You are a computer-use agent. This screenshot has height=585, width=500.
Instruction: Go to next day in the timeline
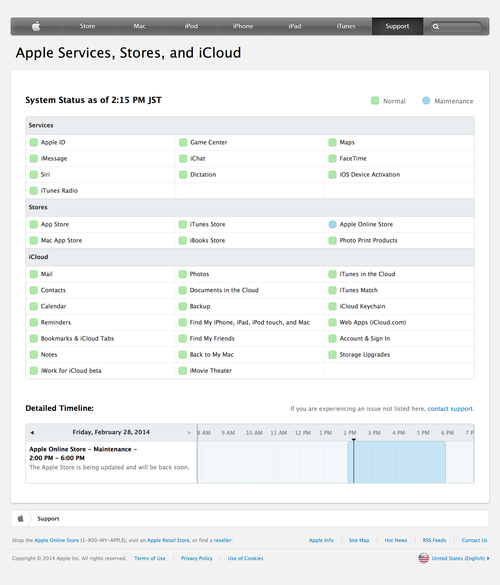189,432
